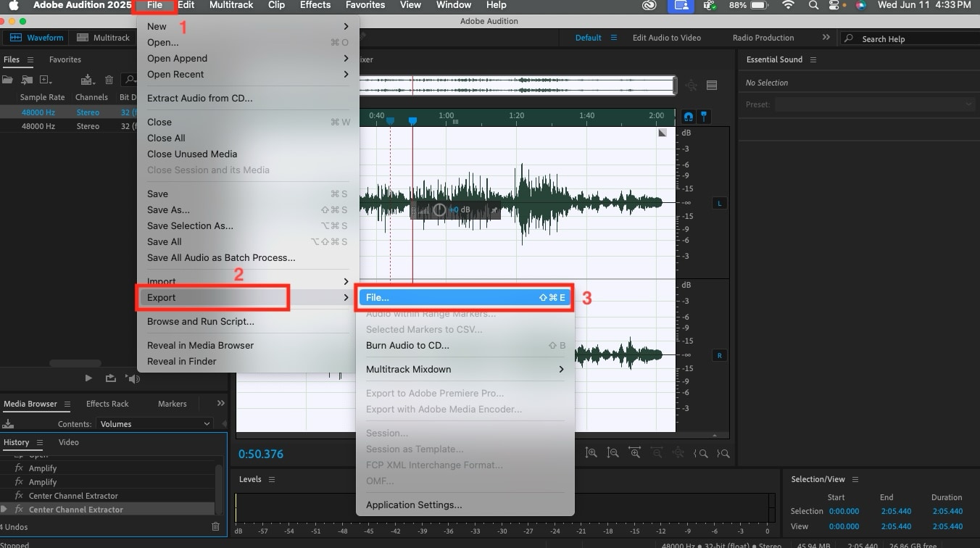This screenshot has height=548, width=980.
Task: Select Save As... in File menu
Action: point(248,209)
